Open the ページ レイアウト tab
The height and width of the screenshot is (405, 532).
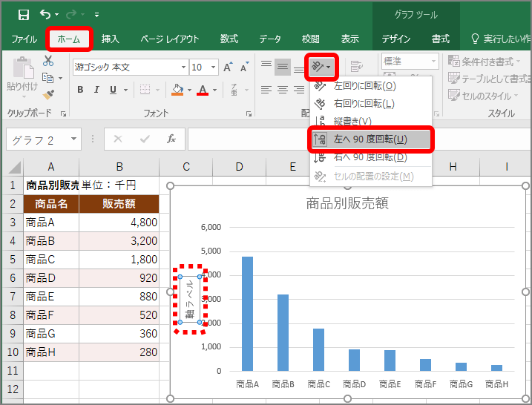coord(170,39)
